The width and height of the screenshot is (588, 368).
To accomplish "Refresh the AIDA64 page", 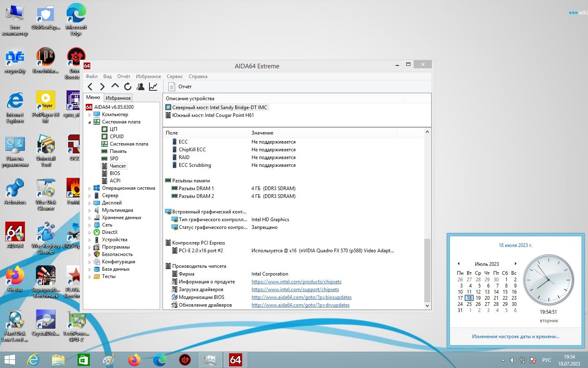I will tap(128, 86).
